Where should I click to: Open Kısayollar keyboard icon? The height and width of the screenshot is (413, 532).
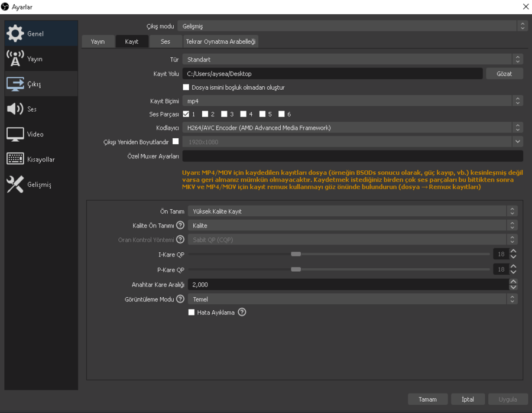(x=15, y=160)
